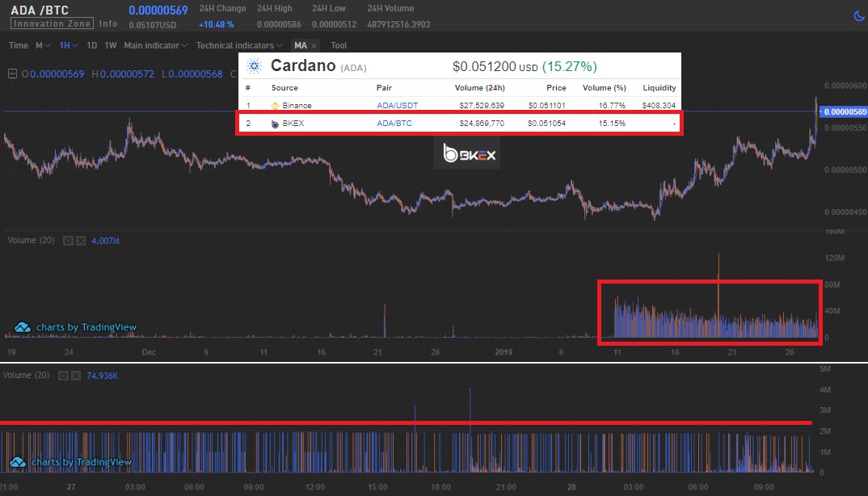Screen dimensions: 868x496
Task: Click the $24,869,770 volume cell
Action: pos(482,123)
